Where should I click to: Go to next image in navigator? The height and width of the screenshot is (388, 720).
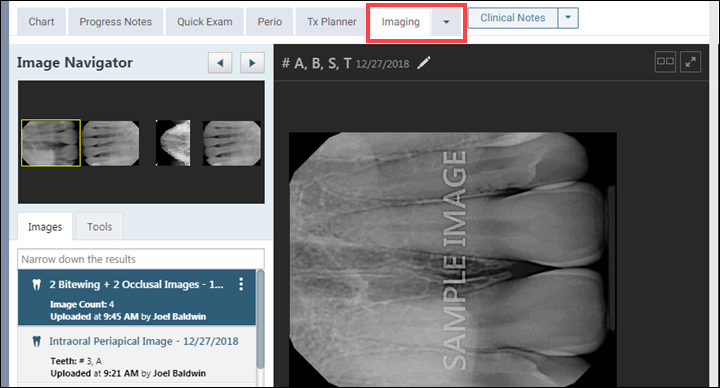click(252, 62)
